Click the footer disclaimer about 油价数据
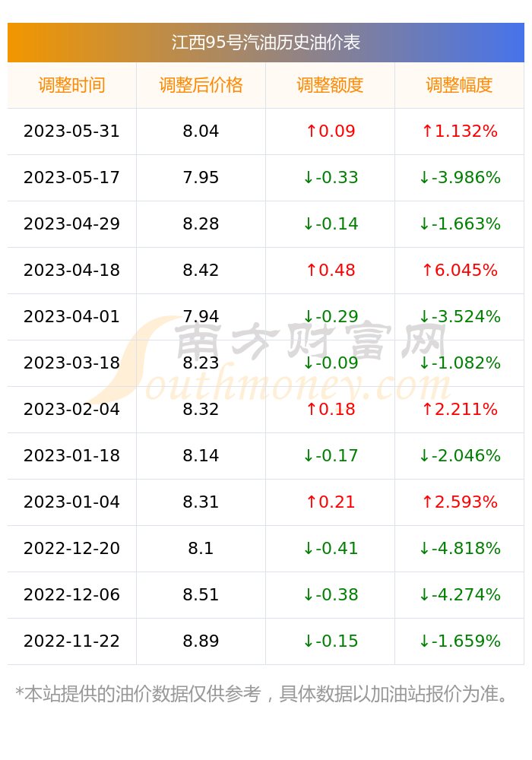 tap(261, 694)
